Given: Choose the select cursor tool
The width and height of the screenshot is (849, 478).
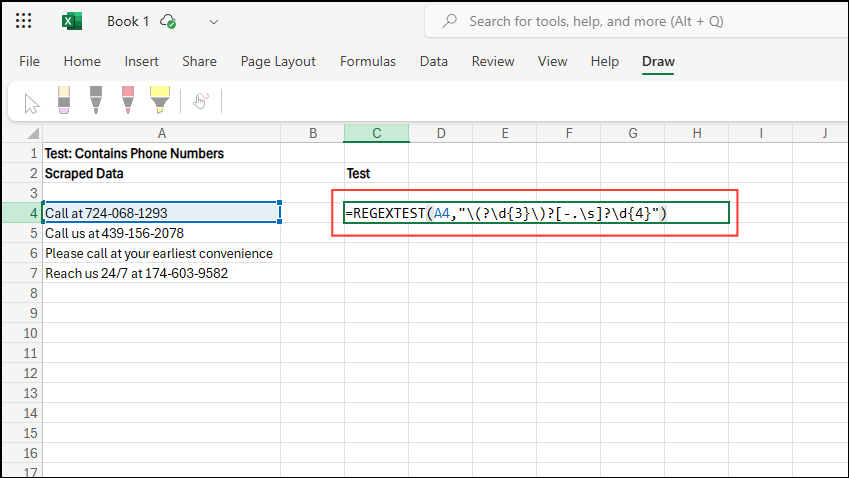Looking at the screenshot, I should coord(32,101).
